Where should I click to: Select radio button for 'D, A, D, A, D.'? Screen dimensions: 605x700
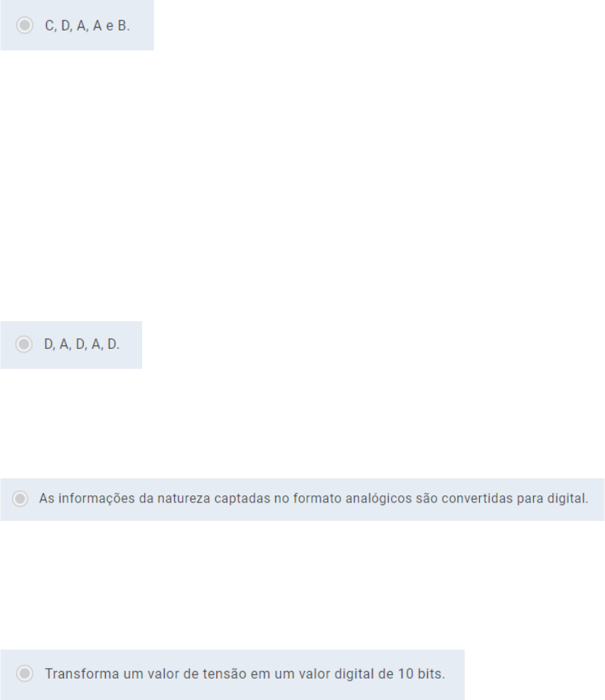pyautogui.click(x=24, y=345)
